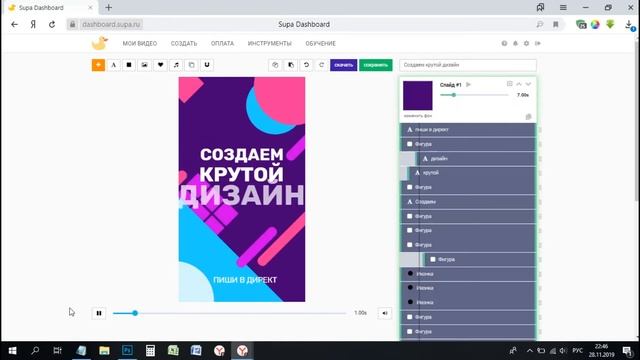Open File Explorer from the taskbar
Viewport: 640px width, 360px height.
[x=104, y=351]
